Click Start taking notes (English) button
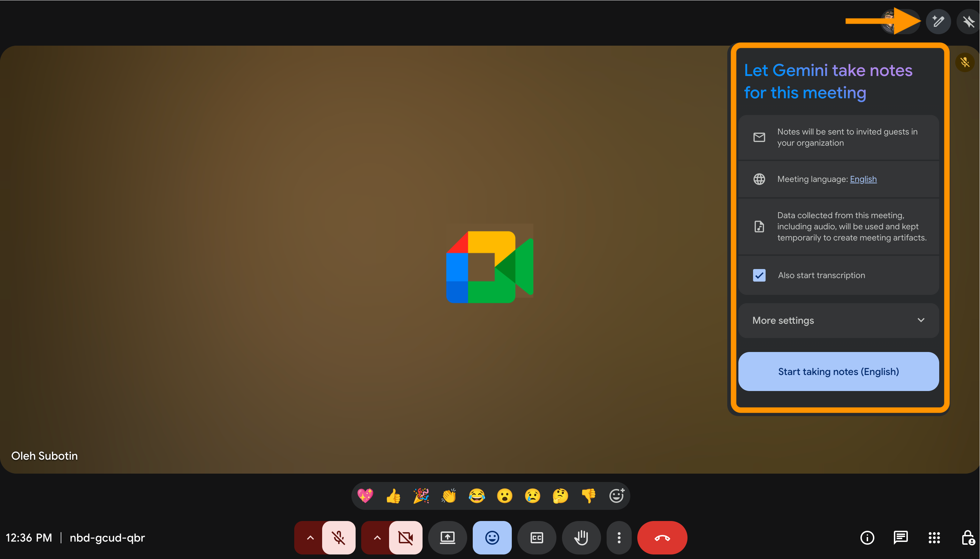 click(x=839, y=372)
